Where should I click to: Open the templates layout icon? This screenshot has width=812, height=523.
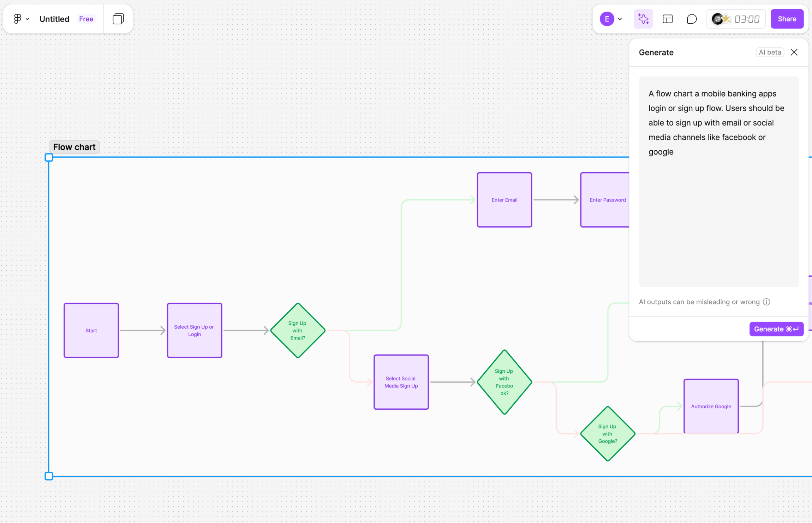[668, 19]
